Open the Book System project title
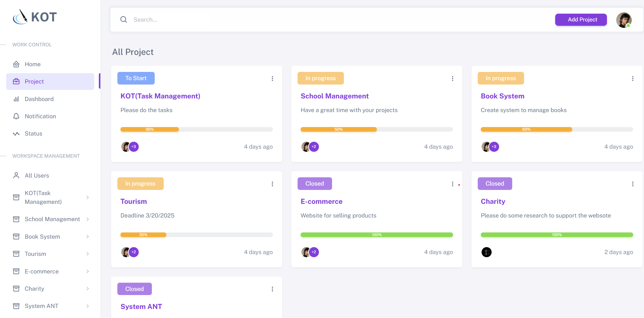Image resolution: width=644 pixels, height=318 pixels. (502, 96)
